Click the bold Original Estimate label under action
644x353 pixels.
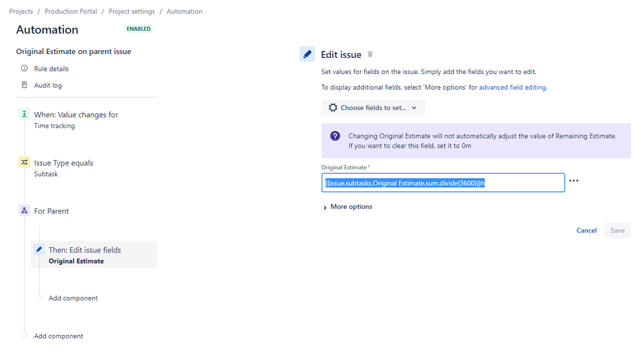pos(77,261)
